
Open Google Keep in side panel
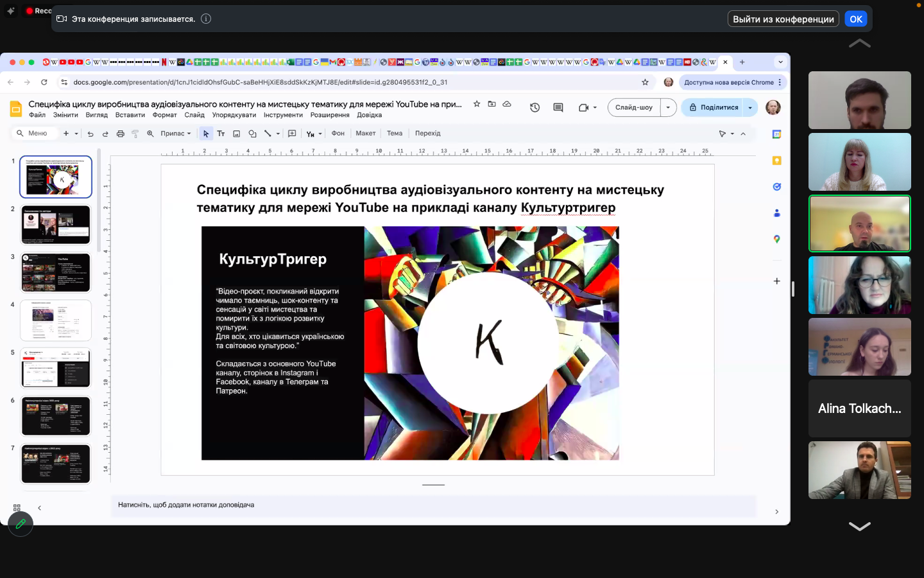(x=776, y=161)
